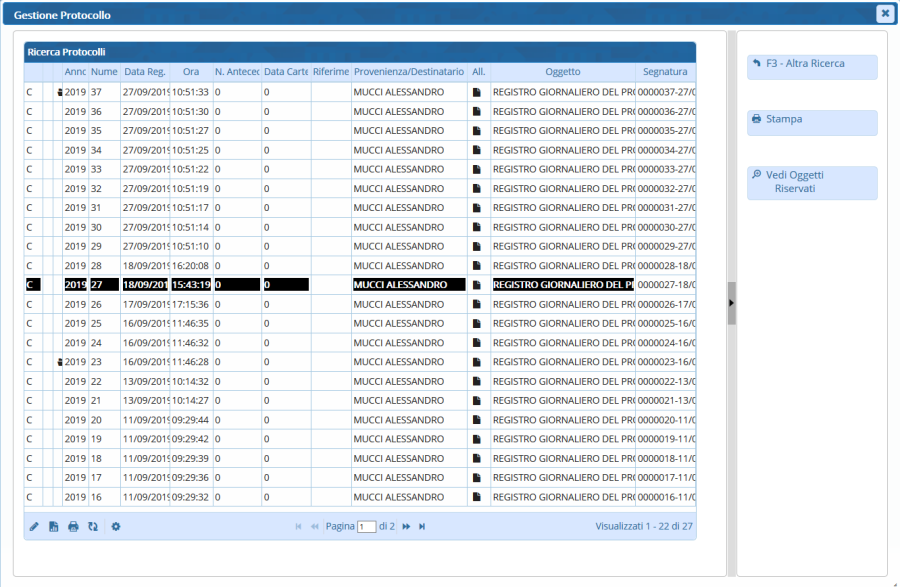Jump to last page of results
This screenshot has height=587, width=900.
point(422,526)
